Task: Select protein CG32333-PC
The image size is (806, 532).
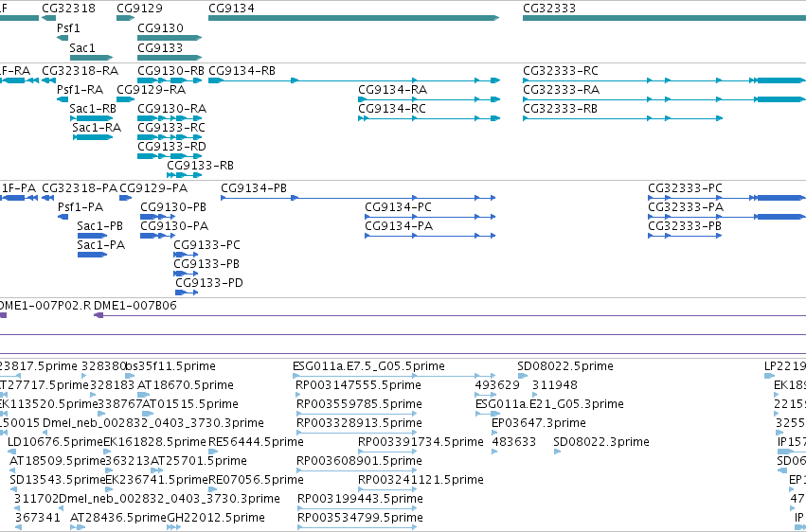Action: tap(726, 198)
